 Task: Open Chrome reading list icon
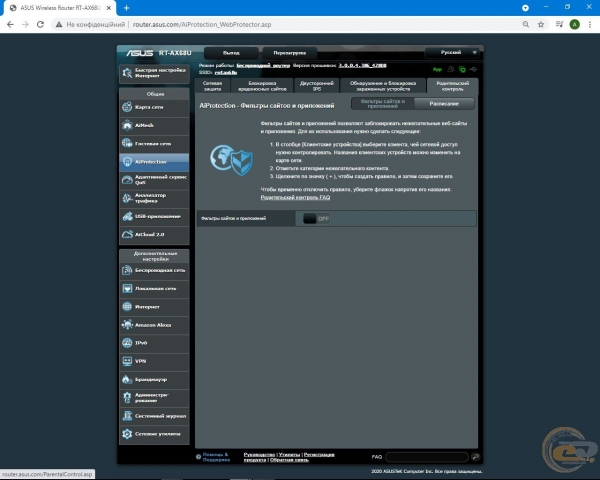559,24
